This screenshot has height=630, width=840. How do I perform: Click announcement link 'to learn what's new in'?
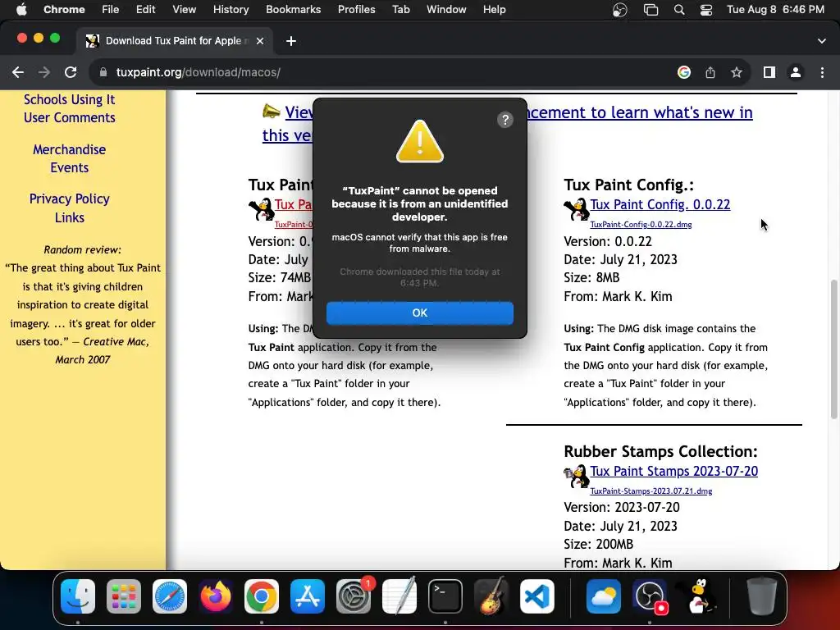pyautogui.click(x=640, y=112)
